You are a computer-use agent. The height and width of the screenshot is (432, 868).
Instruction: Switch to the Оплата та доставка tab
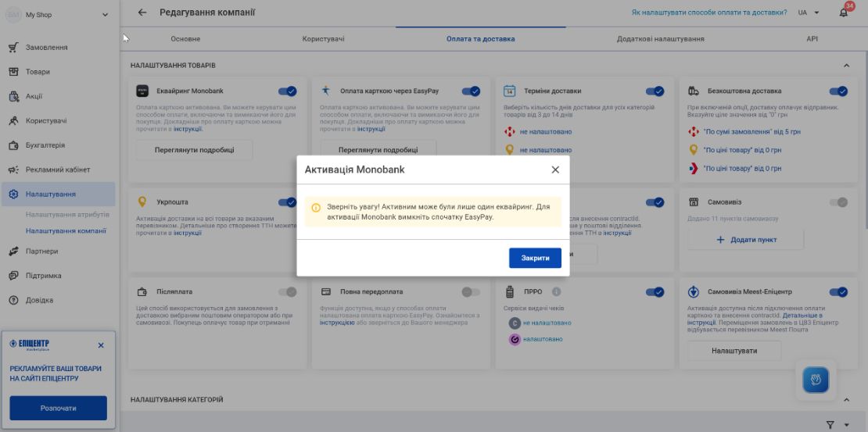click(x=480, y=39)
